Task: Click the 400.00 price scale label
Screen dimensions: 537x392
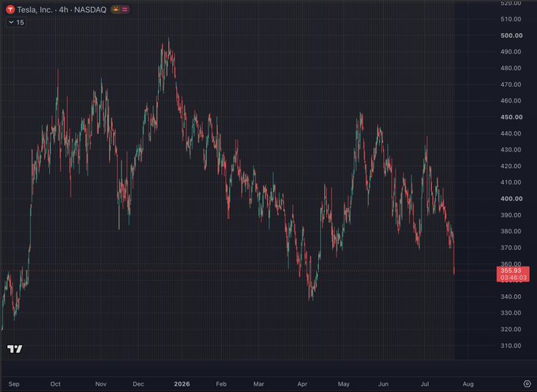Action: point(511,199)
